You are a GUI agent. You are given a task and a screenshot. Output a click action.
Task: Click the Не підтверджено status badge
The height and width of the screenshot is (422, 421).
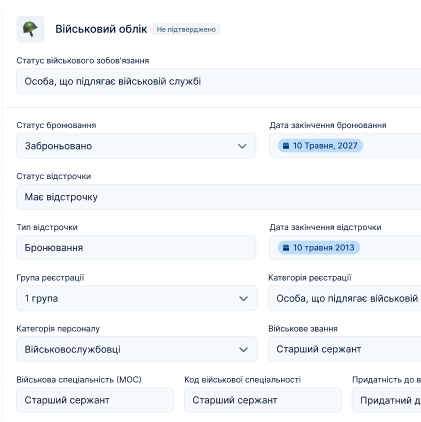pyautogui.click(x=186, y=29)
